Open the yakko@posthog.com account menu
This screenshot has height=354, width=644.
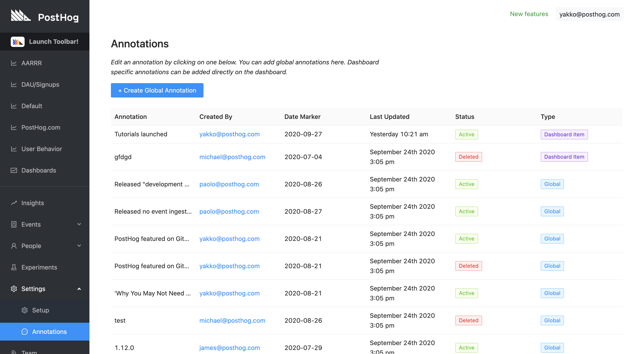(x=589, y=14)
